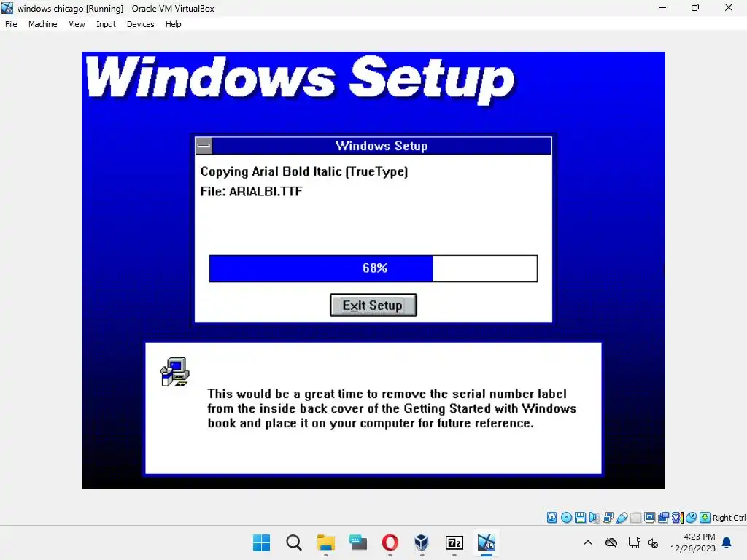Click the green arrow keyboard capture icon

(705, 518)
